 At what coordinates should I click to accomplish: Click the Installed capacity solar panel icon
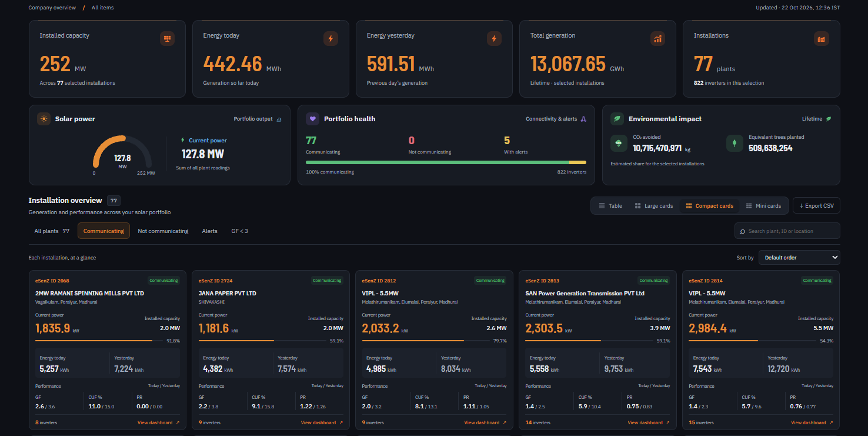click(x=168, y=39)
